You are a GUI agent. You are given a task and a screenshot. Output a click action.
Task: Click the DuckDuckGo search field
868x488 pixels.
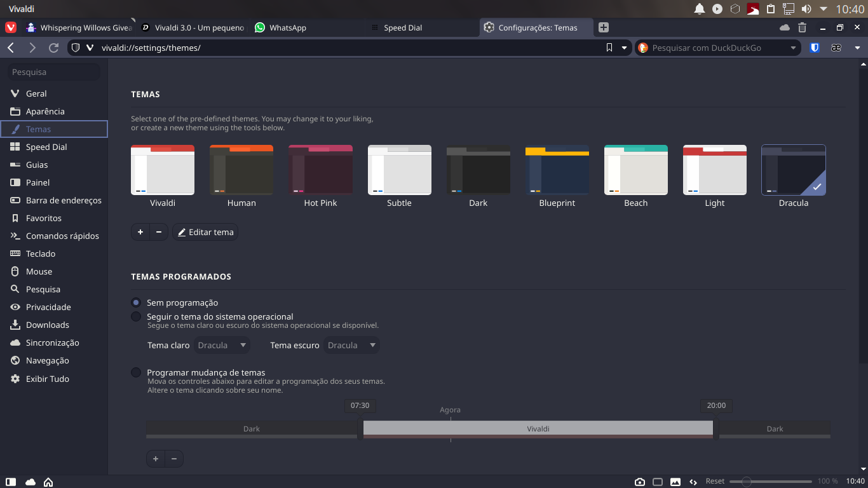coord(718,48)
